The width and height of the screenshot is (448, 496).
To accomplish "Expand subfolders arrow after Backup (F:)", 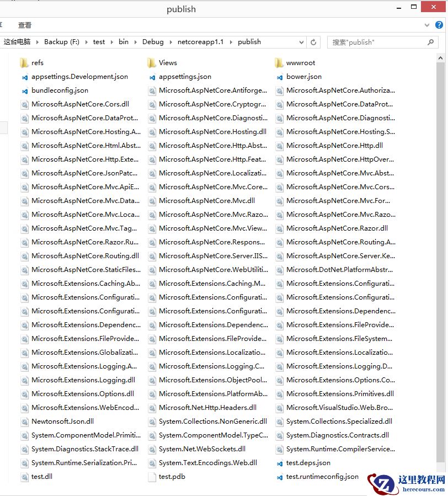I will (86, 42).
